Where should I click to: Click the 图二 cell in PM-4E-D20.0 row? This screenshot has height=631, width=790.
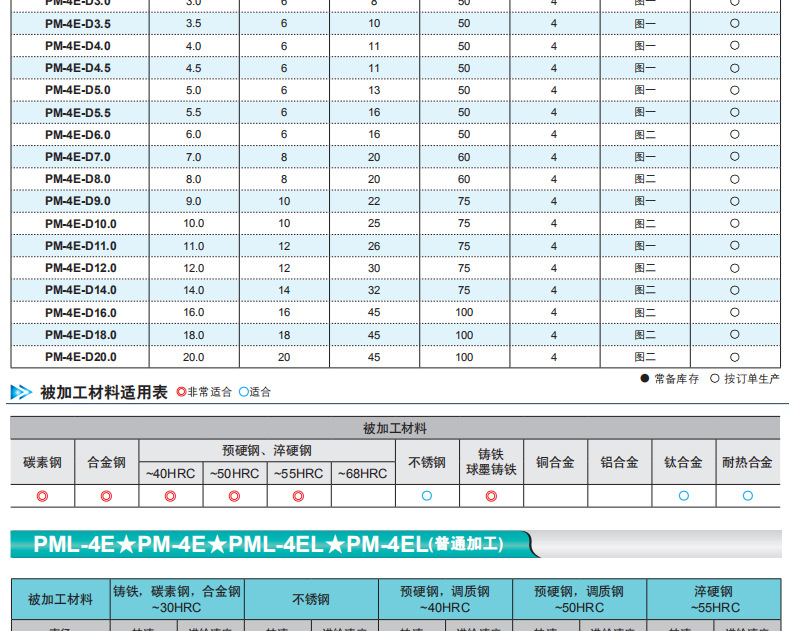click(645, 357)
